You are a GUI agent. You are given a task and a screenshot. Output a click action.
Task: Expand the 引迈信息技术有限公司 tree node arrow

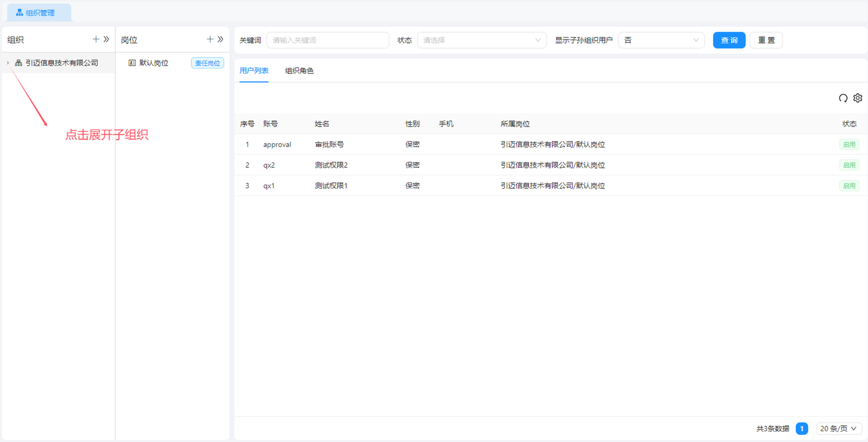[x=8, y=63]
